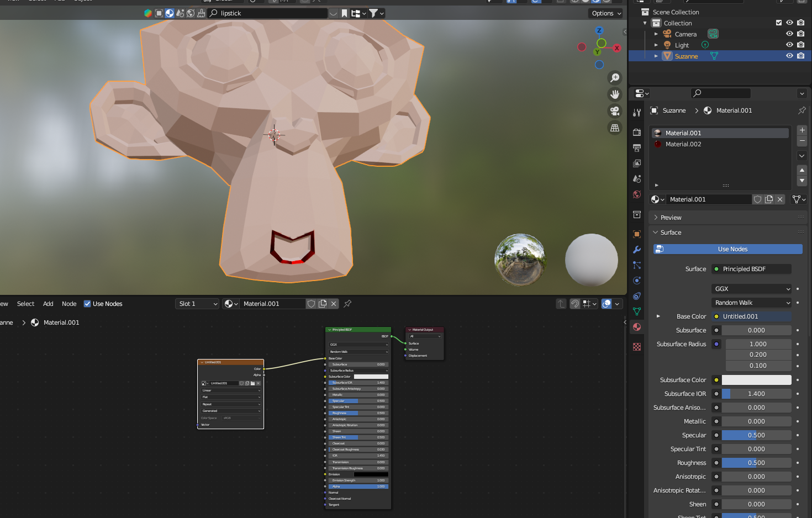Open the viewport Options dropdown

pyautogui.click(x=606, y=13)
